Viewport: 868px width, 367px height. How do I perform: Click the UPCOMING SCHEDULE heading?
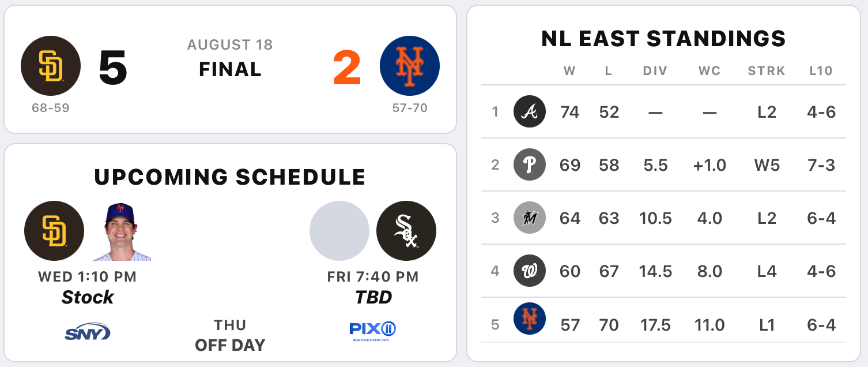(x=230, y=177)
